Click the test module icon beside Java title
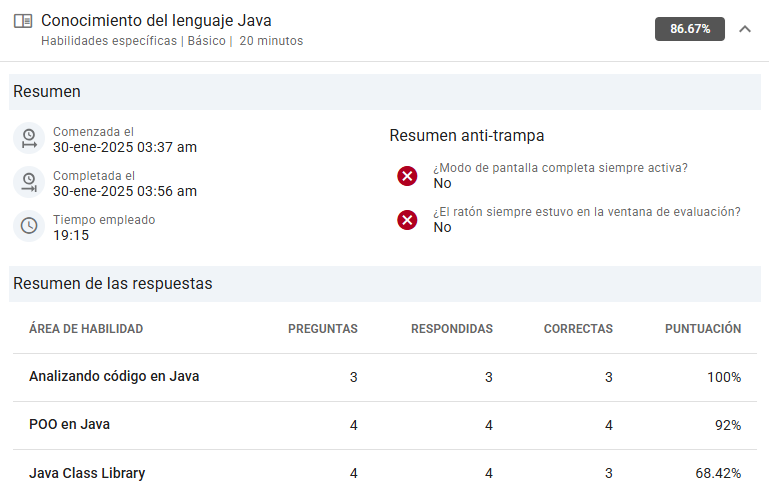Screen dimensions: 769x502 (23, 21)
